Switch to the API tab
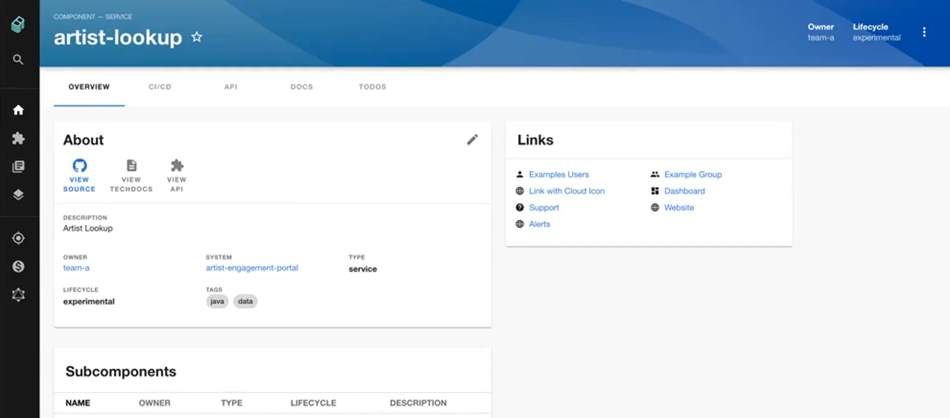Screen dimensions: 950x418 point(231,87)
